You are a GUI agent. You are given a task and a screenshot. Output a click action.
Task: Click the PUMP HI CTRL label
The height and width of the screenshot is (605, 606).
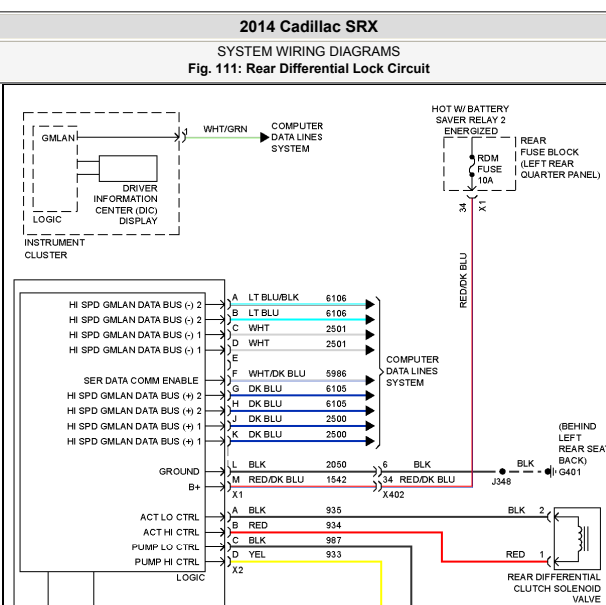pyautogui.click(x=167, y=562)
